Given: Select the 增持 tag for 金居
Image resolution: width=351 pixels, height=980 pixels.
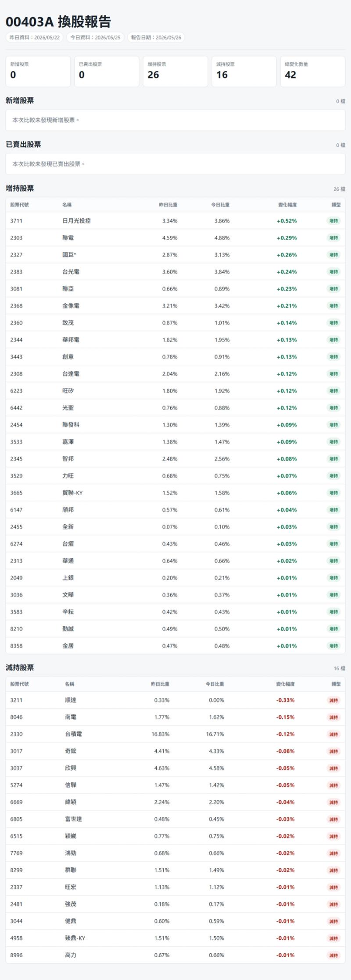Looking at the screenshot, I should 333,646.
